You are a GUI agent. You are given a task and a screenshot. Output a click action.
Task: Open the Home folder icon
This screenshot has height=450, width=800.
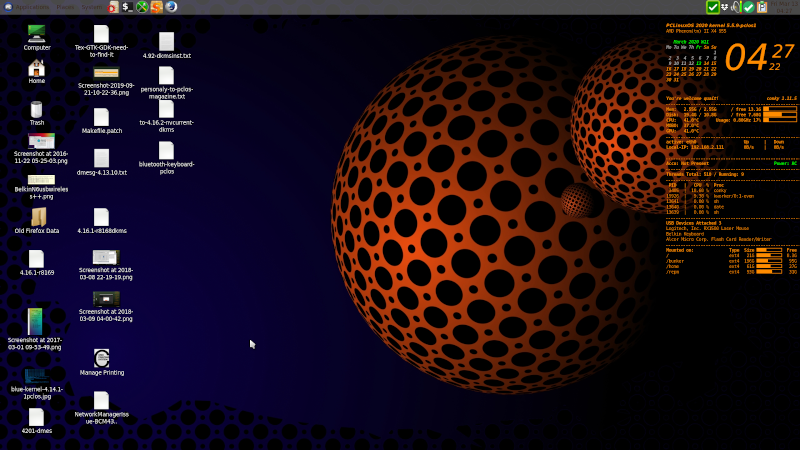click(x=37, y=69)
